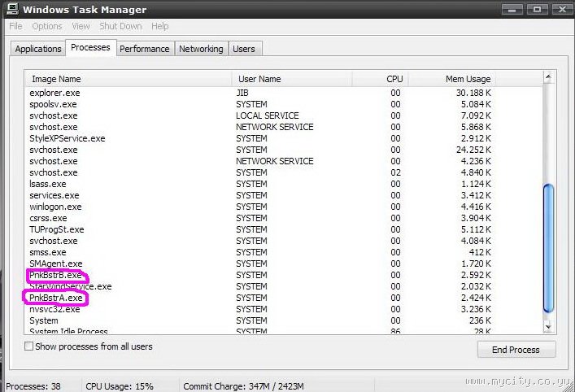The height and width of the screenshot is (392, 575).
Task: Minimize the Task Manager window
Action: click(512, 9)
